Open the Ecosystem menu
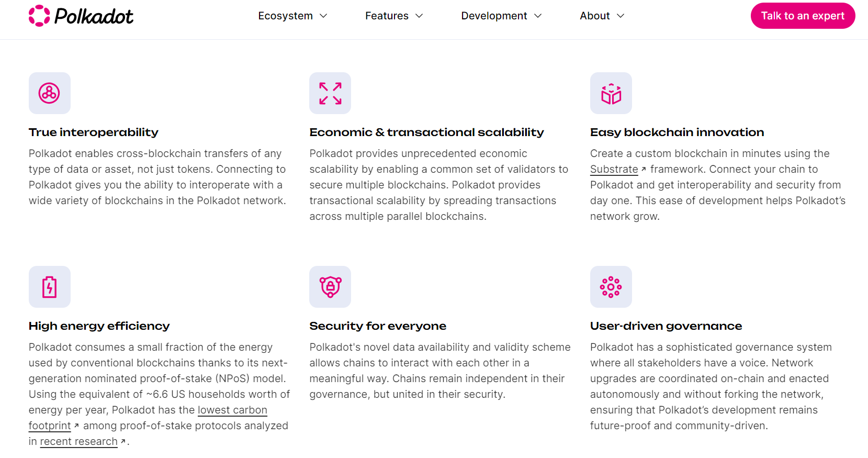The width and height of the screenshot is (868, 458). click(x=285, y=16)
